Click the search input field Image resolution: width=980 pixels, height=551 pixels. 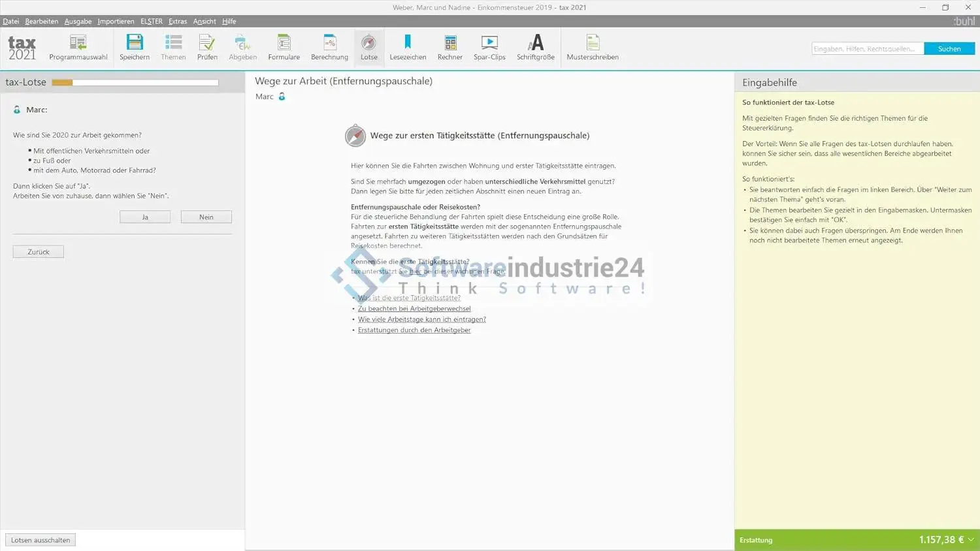(867, 49)
